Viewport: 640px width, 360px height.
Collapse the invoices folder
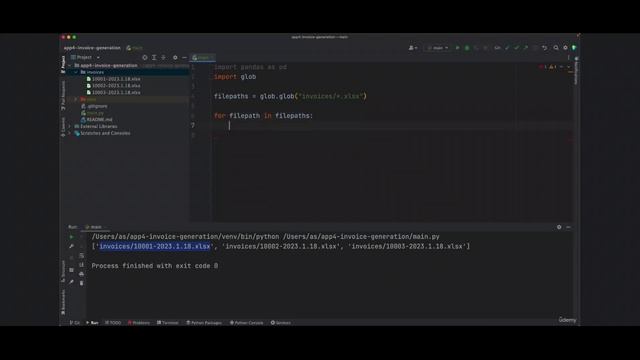pos(76,72)
